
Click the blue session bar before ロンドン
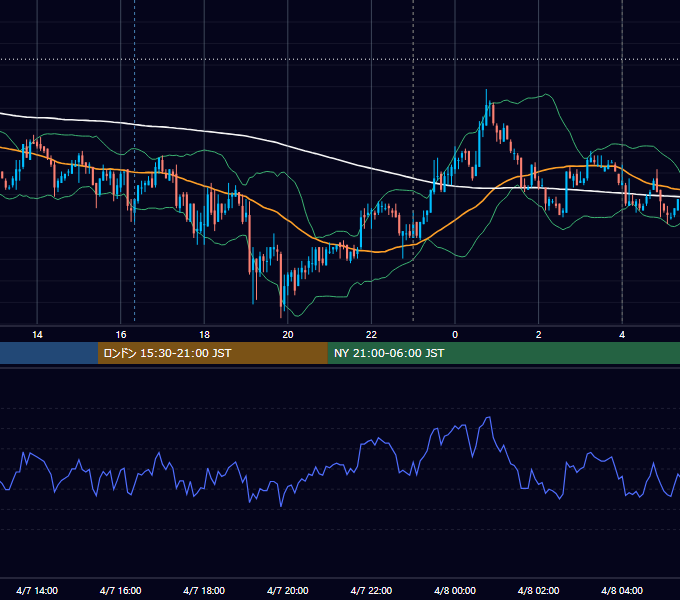point(49,353)
